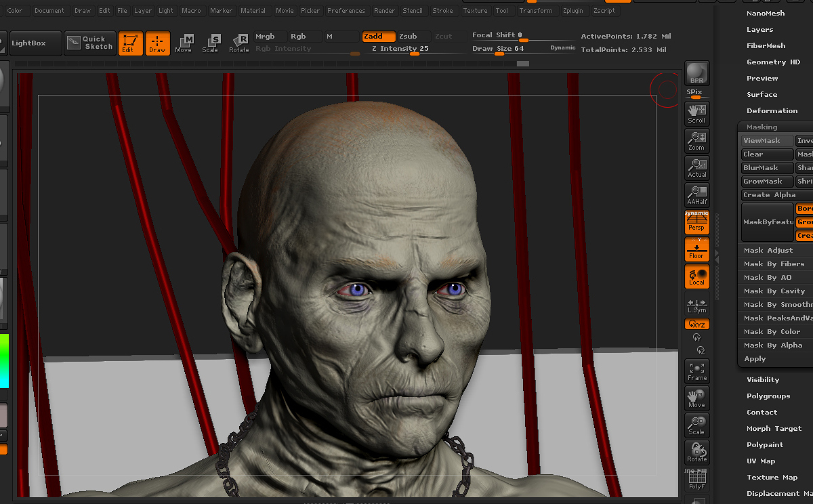Image resolution: width=813 pixels, height=504 pixels.
Task: Click the GrowMask button
Action: pos(767,182)
